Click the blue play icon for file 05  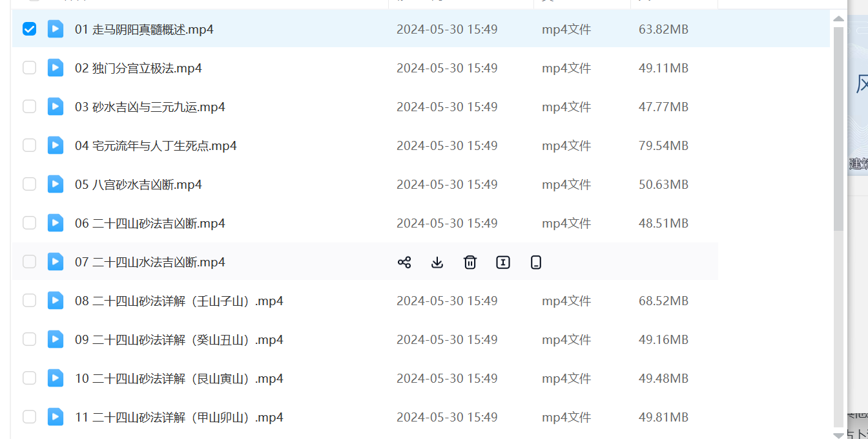tap(56, 184)
